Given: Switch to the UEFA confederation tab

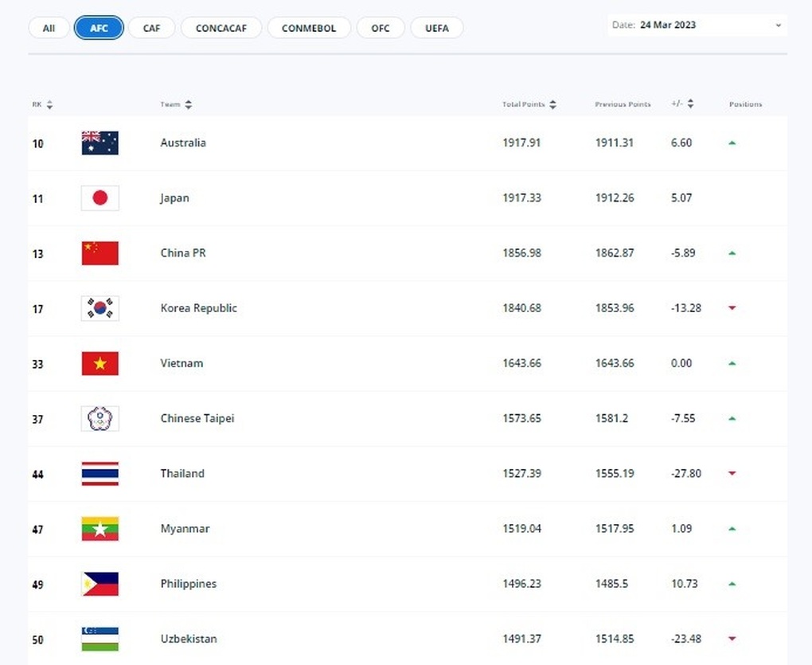Looking at the screenshot, I should [x=437, y=28].
